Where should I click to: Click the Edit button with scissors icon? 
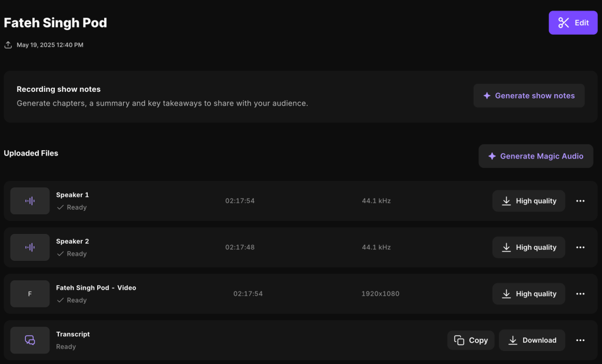tap(573, 23)
